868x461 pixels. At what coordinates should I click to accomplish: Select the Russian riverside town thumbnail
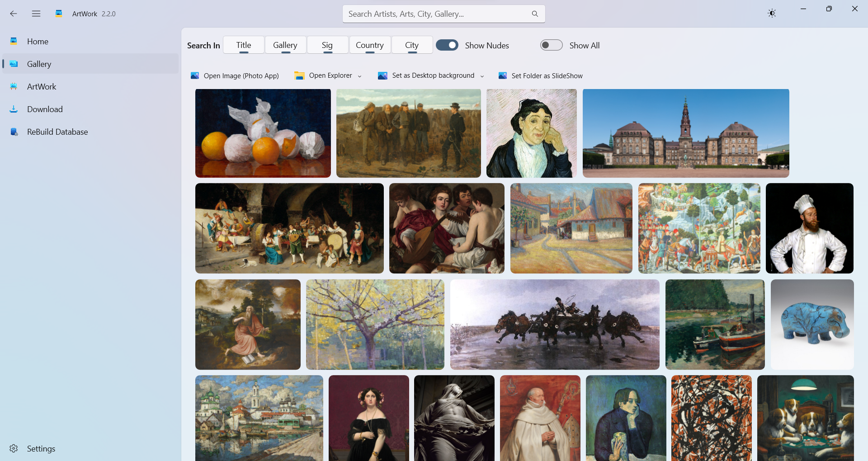click(x=259, y=418)
